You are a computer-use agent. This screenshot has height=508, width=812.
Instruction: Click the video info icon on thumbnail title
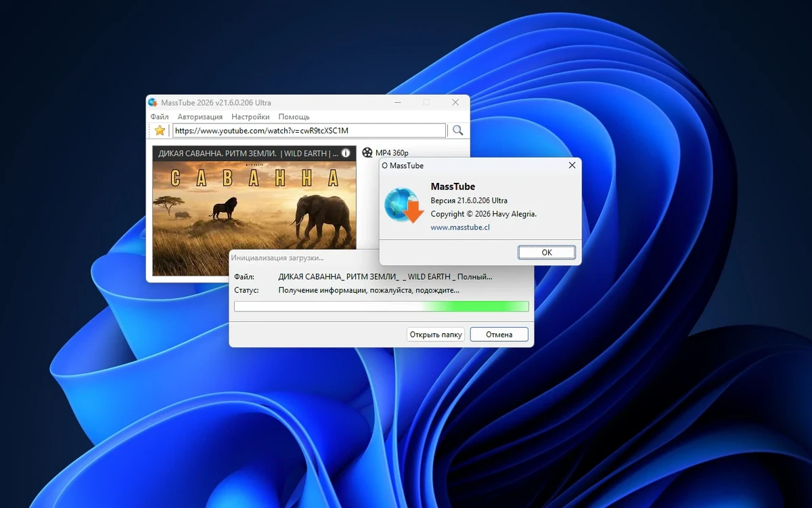tap(346, 153)
